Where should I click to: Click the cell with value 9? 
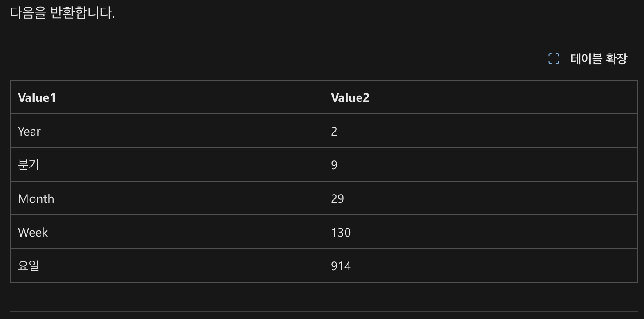(480, 165)
